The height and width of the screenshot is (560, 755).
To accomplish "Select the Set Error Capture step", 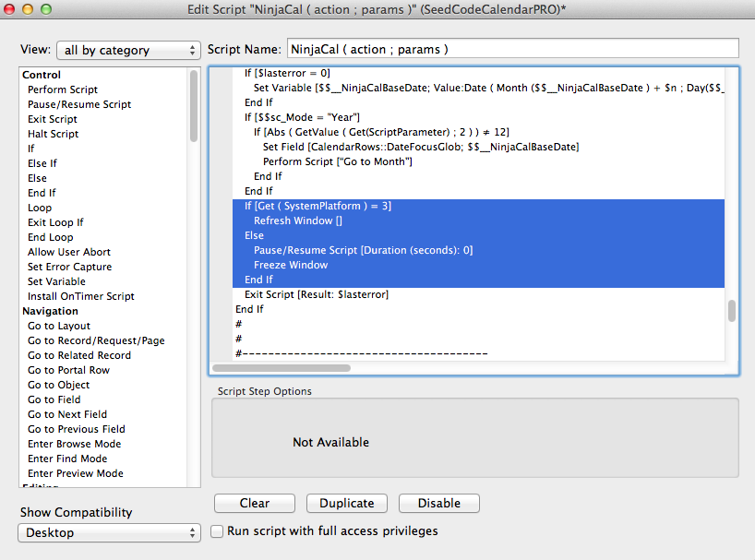I will (x=70, y=267).
